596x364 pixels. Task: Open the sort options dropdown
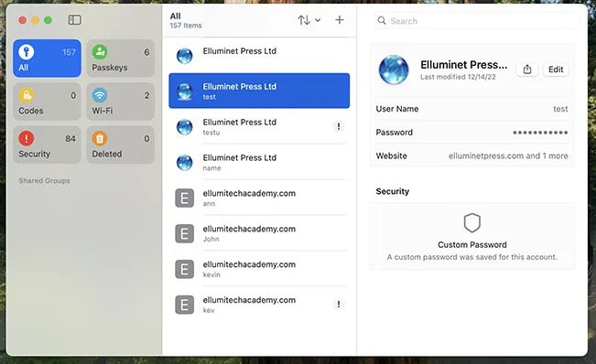click(309, 20)
